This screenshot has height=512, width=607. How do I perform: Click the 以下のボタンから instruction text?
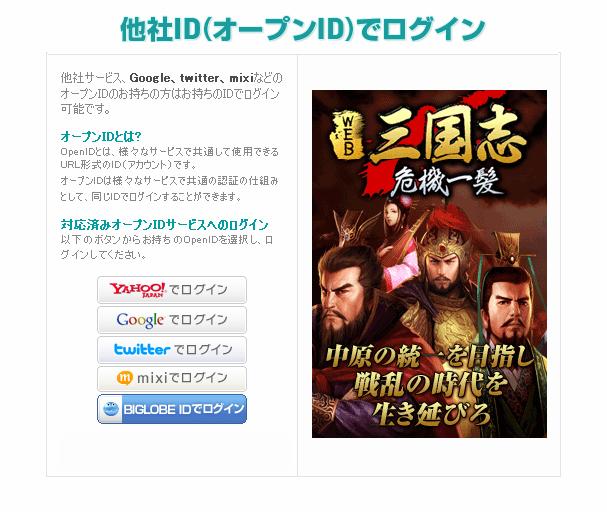[x=166, y=247]
